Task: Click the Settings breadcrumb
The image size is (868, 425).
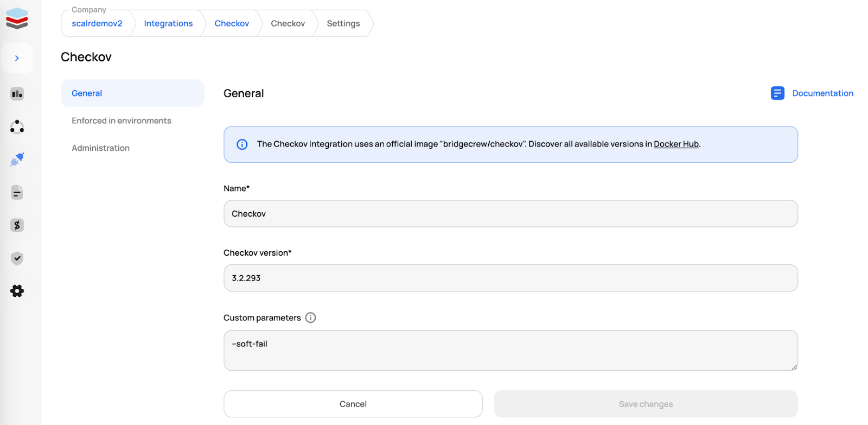Action: click(343, 23)
